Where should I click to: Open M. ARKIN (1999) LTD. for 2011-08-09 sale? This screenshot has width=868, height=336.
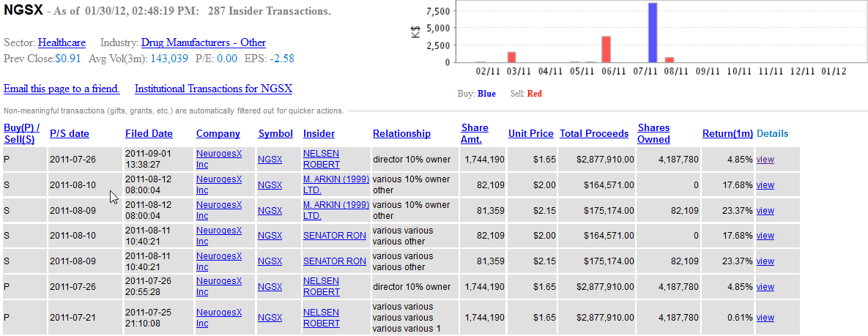point(336,210)
